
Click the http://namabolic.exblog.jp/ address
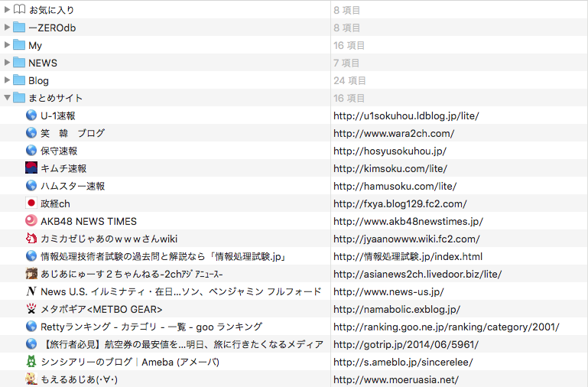point(397,310)
